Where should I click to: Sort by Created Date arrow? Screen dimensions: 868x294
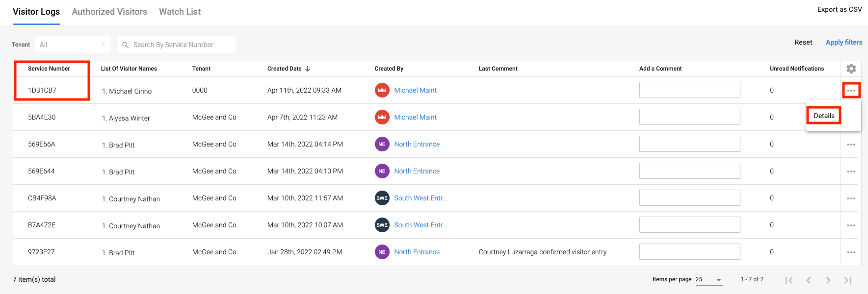coord(308,69)
